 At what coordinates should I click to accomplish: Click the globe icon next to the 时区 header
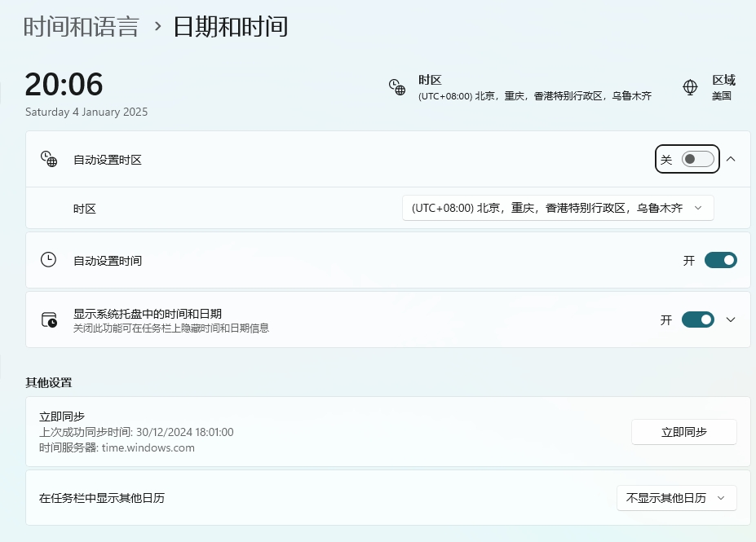click(x=396, y=86)
